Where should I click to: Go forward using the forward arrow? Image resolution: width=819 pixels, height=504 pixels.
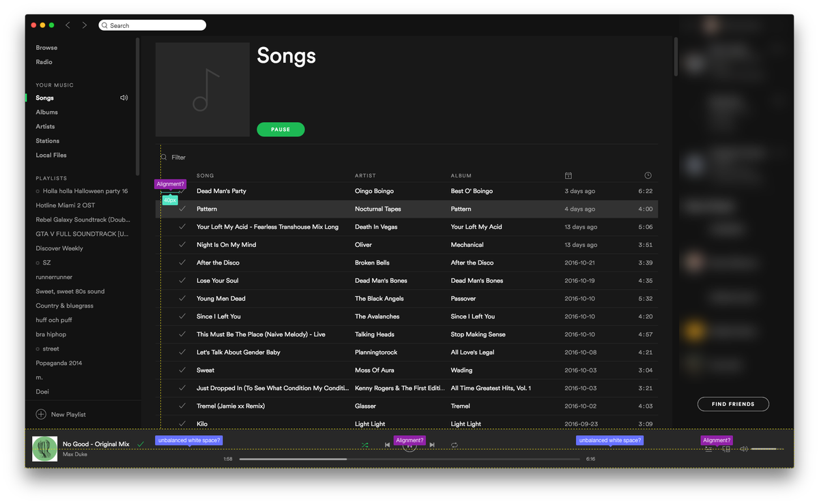pyautogui.click(x=85, y=25)
